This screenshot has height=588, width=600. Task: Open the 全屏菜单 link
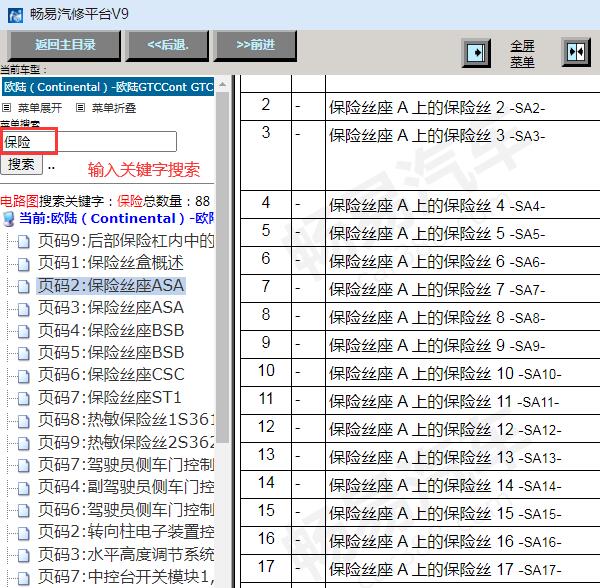click(522, 54)
